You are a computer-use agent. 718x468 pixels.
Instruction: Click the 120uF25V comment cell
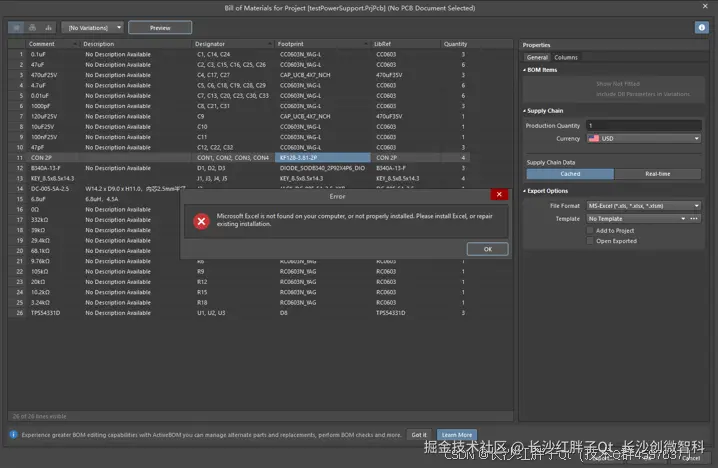pos(54,116)
